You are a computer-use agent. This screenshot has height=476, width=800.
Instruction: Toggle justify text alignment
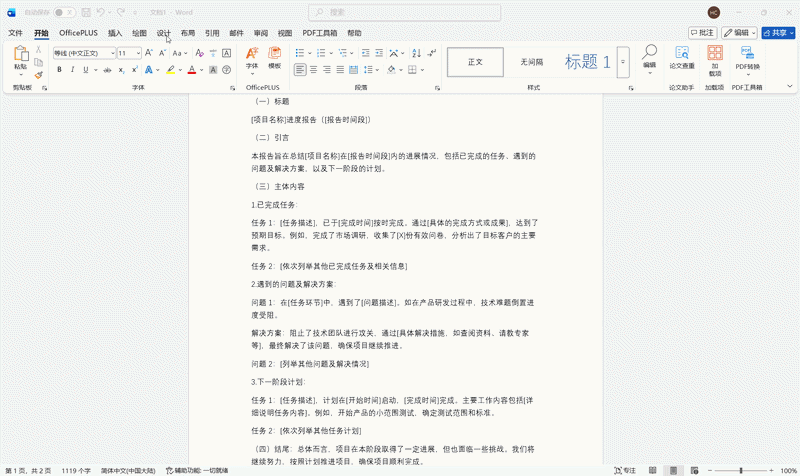tap(340, 70)
